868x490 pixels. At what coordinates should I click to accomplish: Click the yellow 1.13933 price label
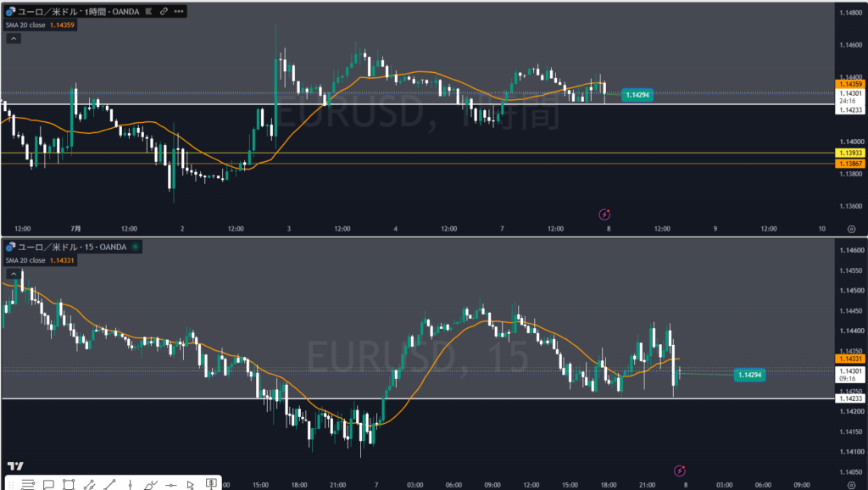tap(850, 153)
